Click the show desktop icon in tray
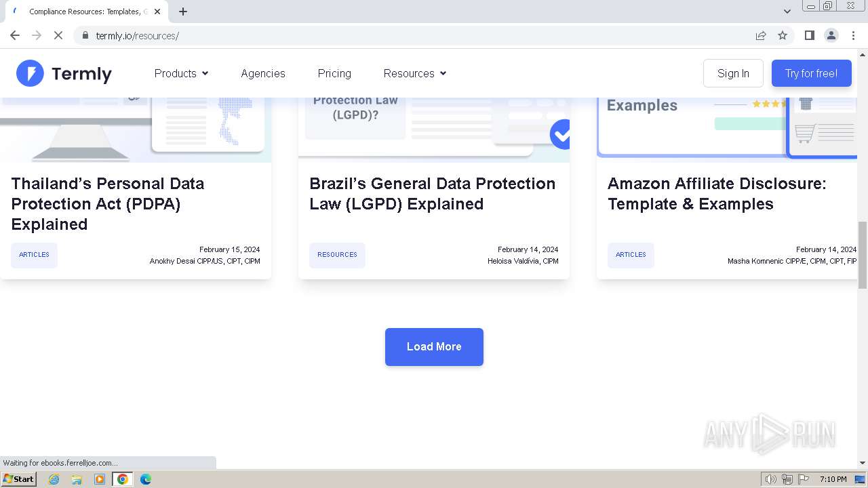Image resolution: width=868 pixels, height=488 pixels. tap(861, 479)
